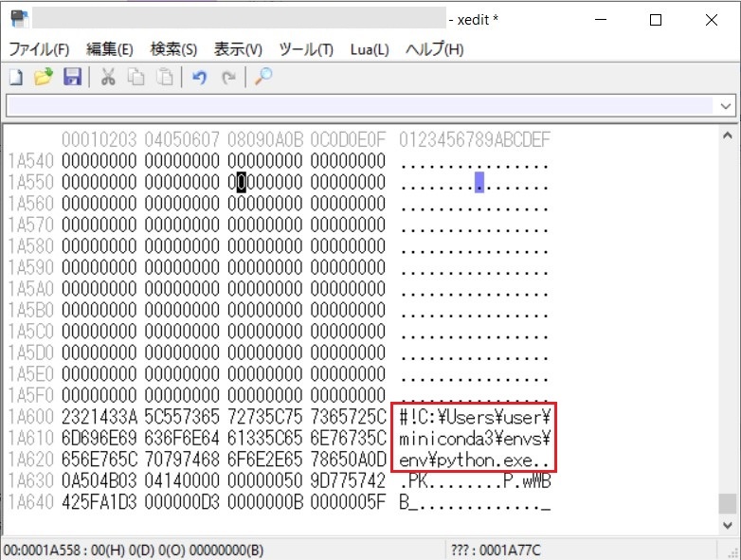Viewport: 741px width, 560px height.
Task: Click hex group 6D696E69 on row 1A610
Action: [x=99, y=438]
